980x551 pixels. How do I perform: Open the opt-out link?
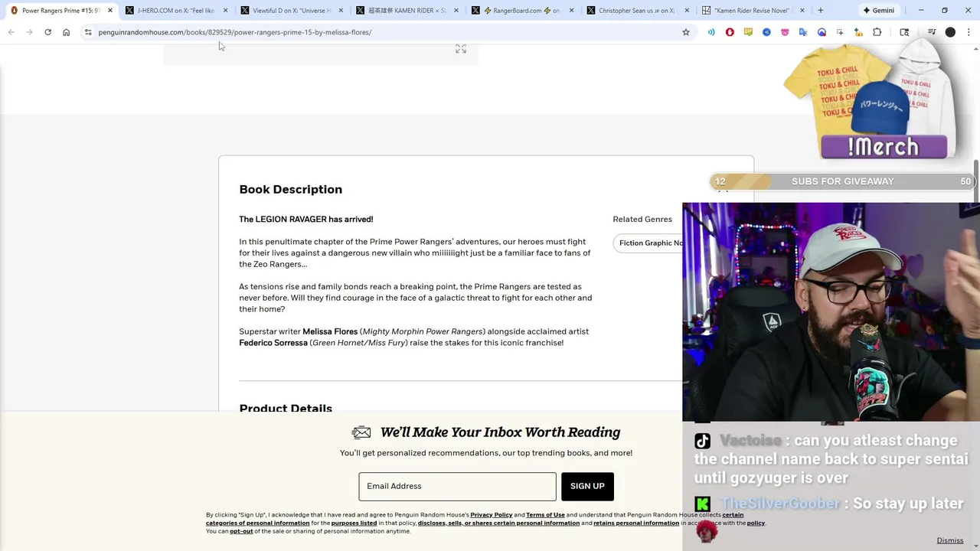[241, 531]
